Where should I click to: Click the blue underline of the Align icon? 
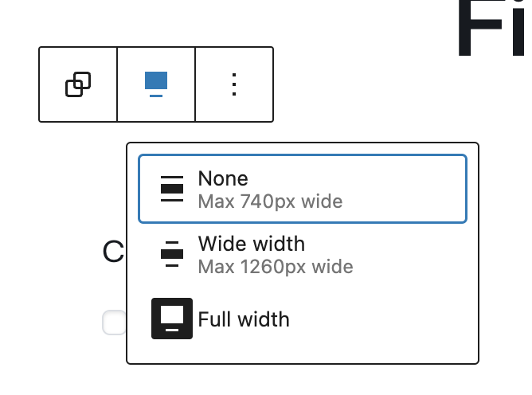point(156,96)
